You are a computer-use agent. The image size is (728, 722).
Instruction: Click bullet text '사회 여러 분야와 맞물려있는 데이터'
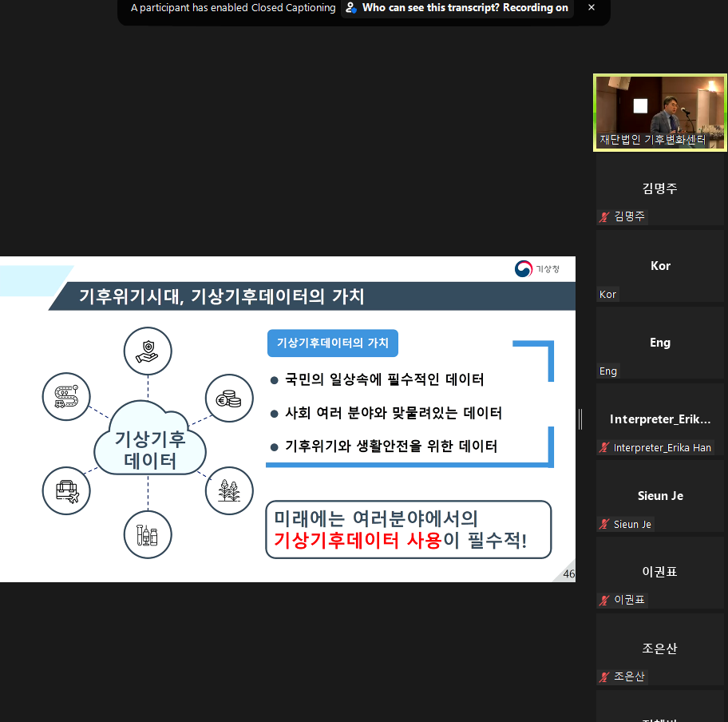394,413
